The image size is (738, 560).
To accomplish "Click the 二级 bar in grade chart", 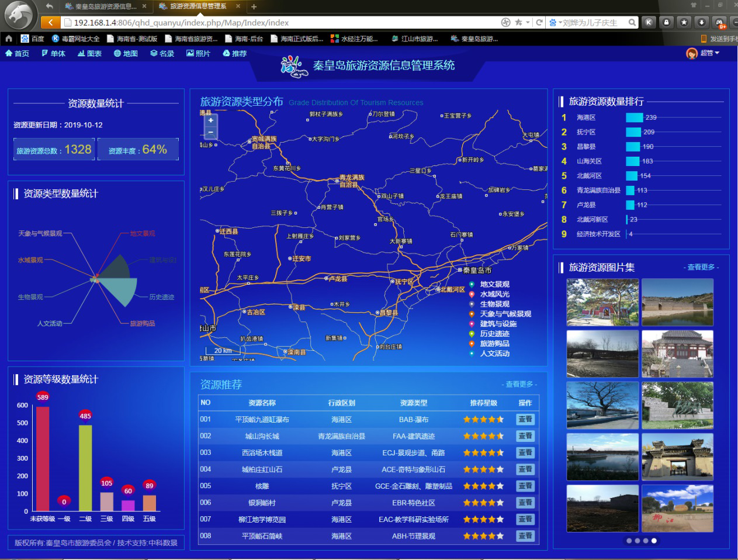I will pyautogui.click(x=85, y=468).
